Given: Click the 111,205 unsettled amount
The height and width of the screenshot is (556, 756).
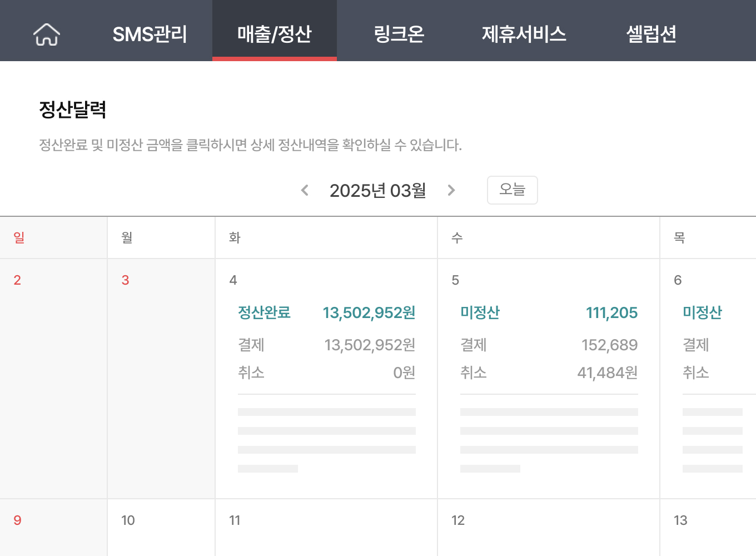Looking at the screenshot, I should coord(611,312).
